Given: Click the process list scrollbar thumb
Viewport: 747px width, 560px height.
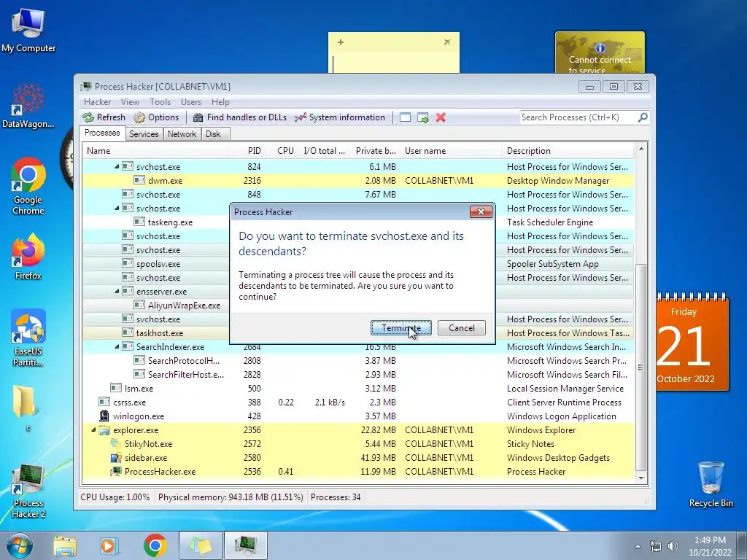Looking at the screenshot, I should [640, 367].
